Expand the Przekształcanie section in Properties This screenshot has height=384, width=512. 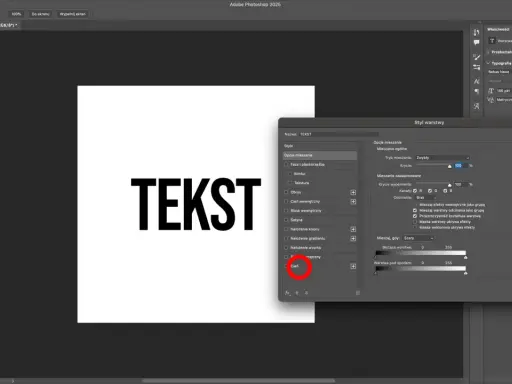pos(488,52)
